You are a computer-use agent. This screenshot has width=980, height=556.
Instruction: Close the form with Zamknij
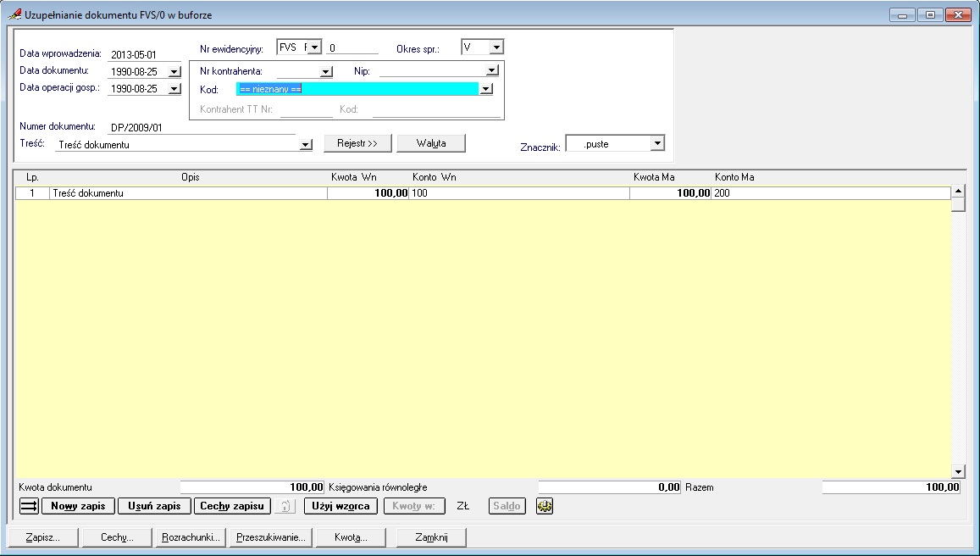(x=431, y=537)
